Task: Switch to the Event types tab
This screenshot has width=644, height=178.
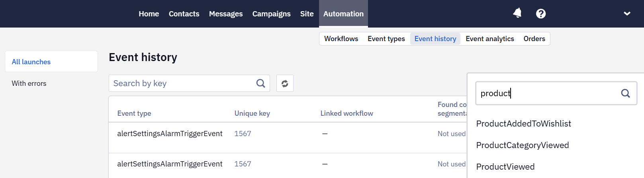Action: [386, 39]
